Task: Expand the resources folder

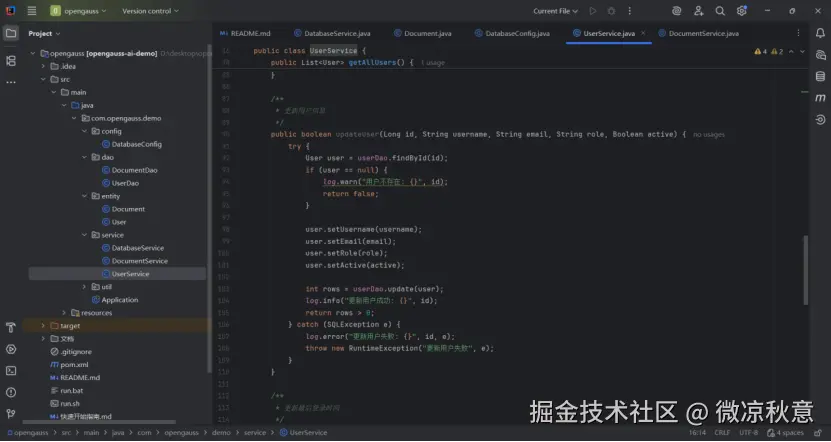Action: coord(64,313)
